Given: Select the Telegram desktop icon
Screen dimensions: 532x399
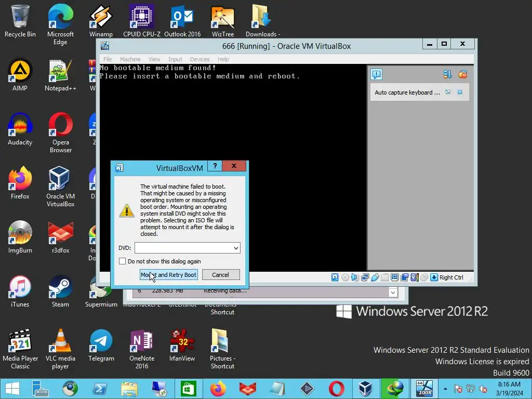Looking at the screenshot, I should click(101, 345).
